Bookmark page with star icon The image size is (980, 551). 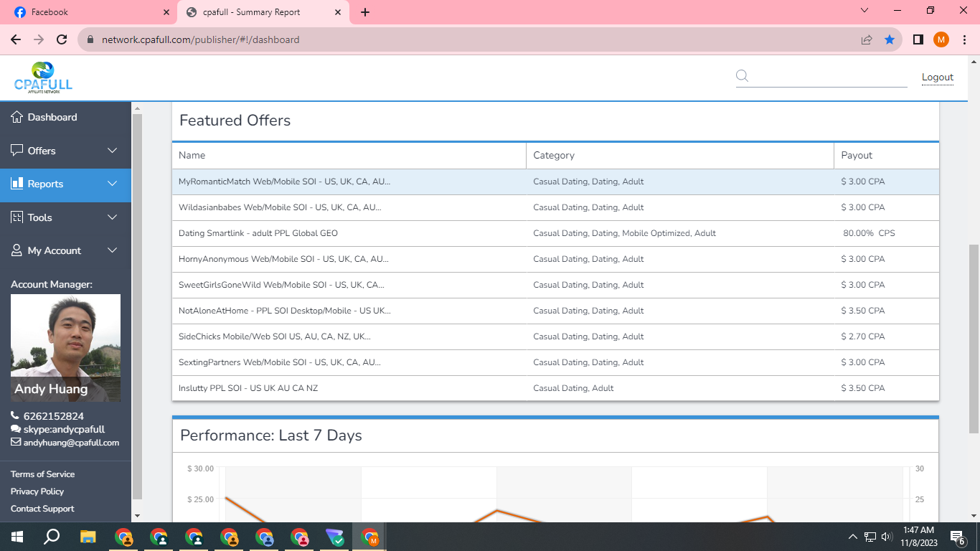click(x=890, y=39)
